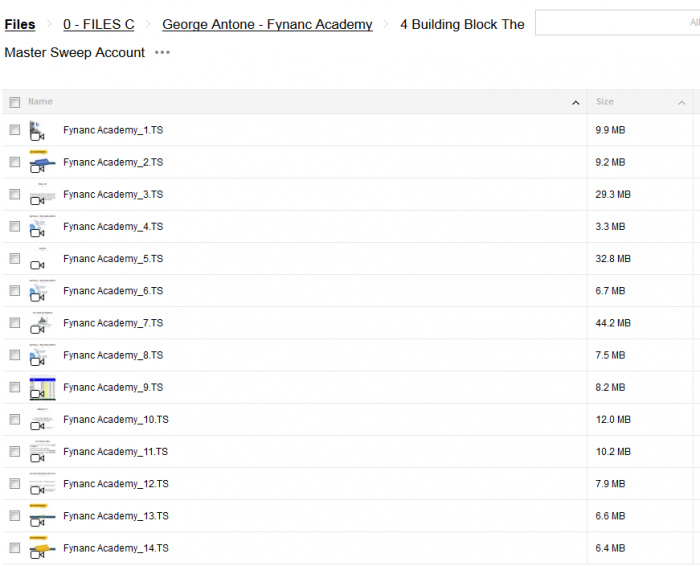Go to the Files root breadcrumb

pyautogui.click(x=20, y=24)
